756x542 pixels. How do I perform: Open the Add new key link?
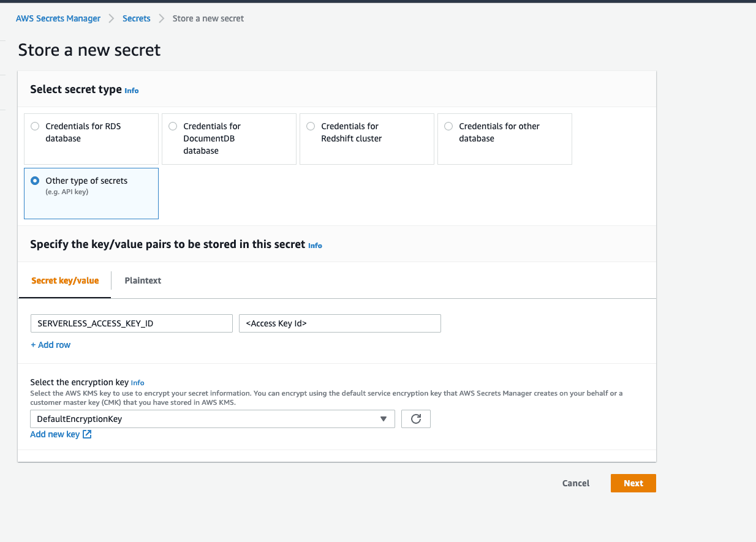point(55,434)
